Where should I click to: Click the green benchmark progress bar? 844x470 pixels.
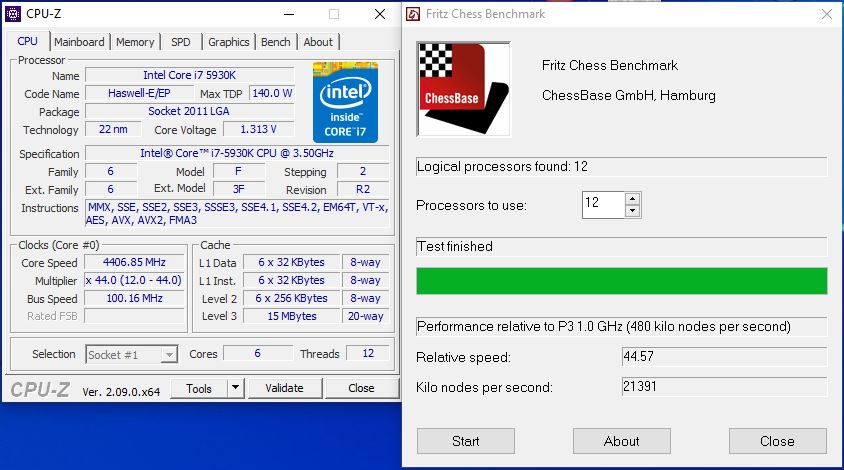click(622, 280)
